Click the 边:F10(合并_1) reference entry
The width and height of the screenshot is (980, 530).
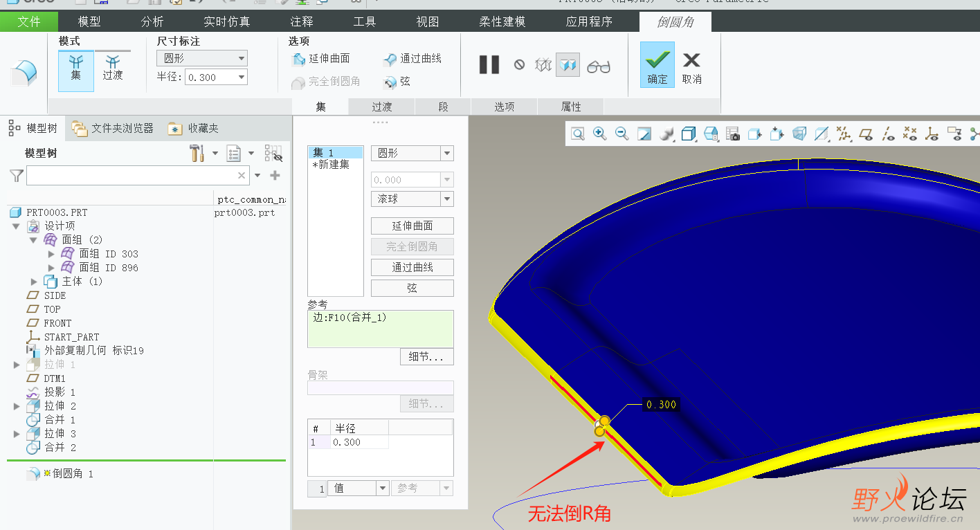(x=350, y=318)
